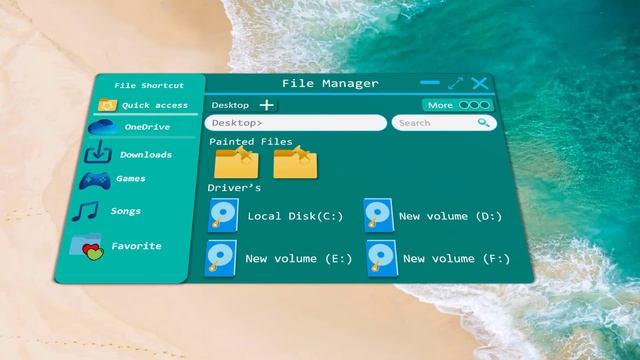Close the File Manager window
Image resolution: width=640 pixels, height=360 pixels.
pos(480,83)
